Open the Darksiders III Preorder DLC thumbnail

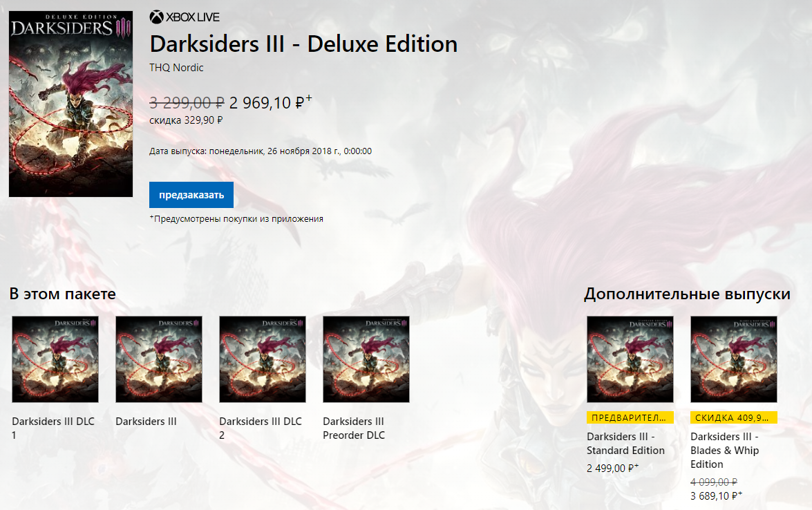pos(366,359)
